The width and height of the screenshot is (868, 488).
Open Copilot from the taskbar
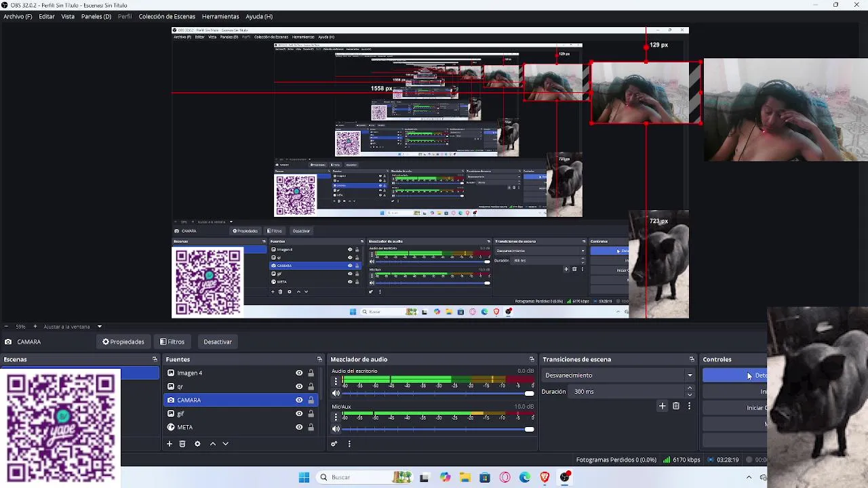445,477
